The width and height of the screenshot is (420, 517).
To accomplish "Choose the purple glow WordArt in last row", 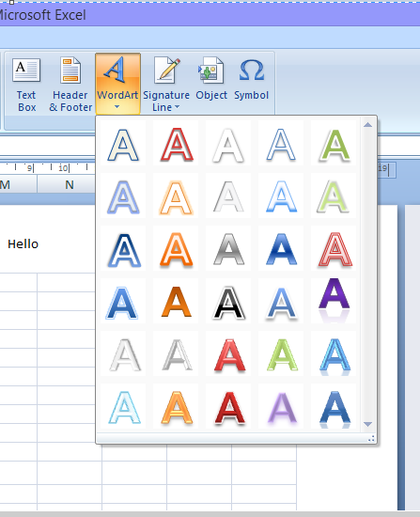I will click(281, 407).
